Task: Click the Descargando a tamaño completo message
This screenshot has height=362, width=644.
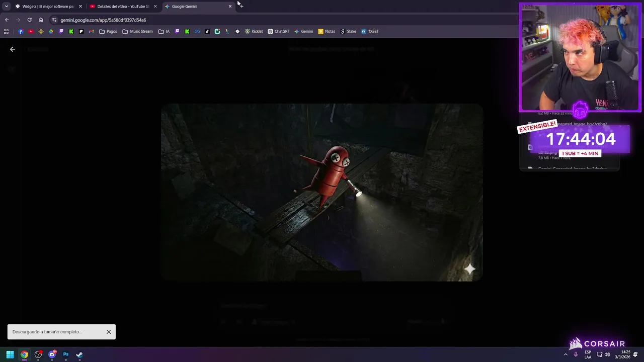Action: 47,332
